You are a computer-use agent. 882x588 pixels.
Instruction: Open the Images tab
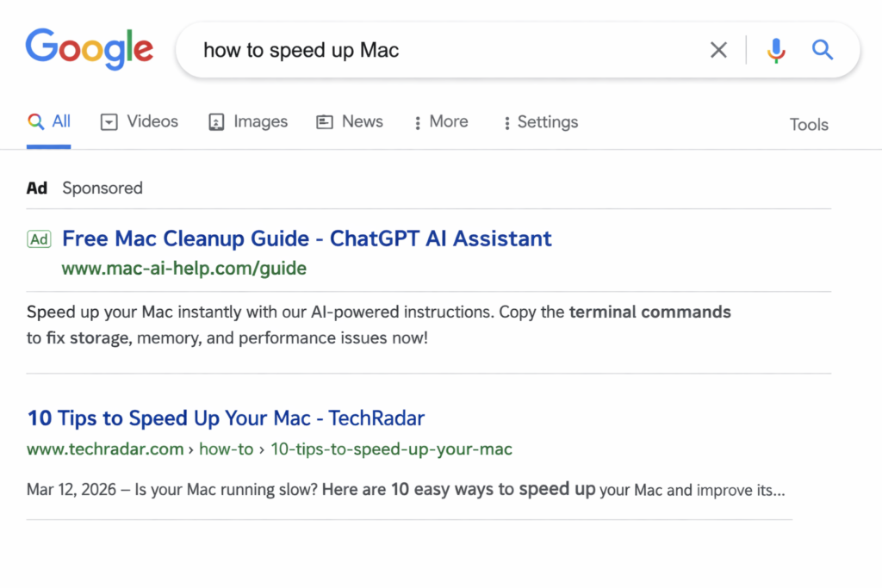(x=248, y=122)
